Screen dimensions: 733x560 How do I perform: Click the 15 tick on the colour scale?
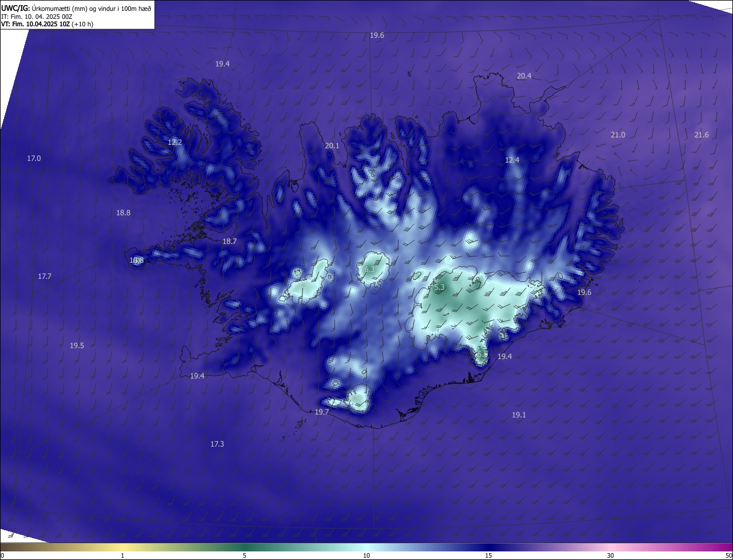(x=488, y=556)
